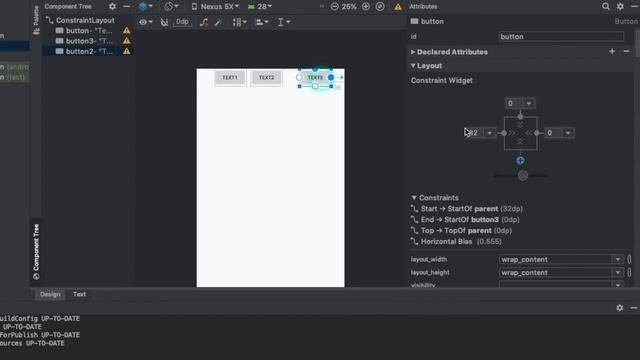Edit default margins 0dp field
This screenshot has height=360, width=640.
182,22
